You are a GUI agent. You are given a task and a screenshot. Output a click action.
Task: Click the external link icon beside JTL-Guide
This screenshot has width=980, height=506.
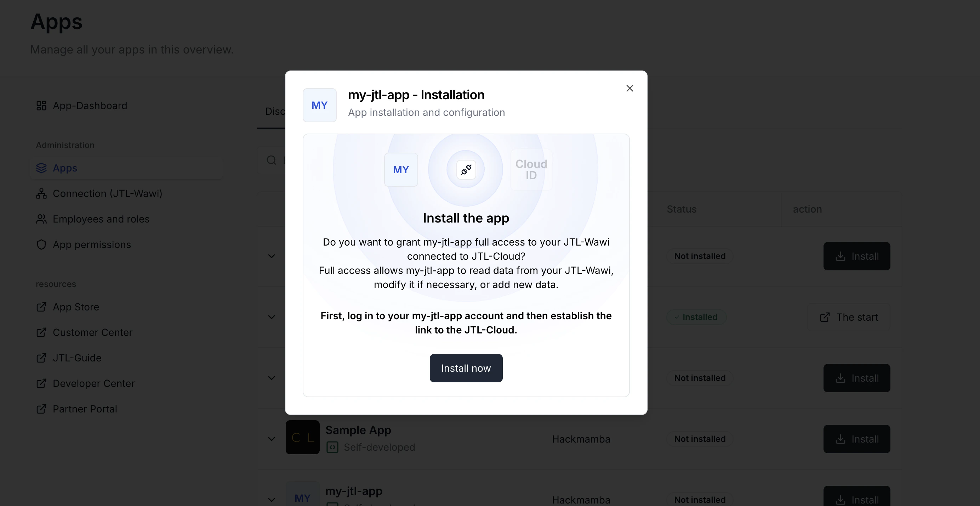42,358
